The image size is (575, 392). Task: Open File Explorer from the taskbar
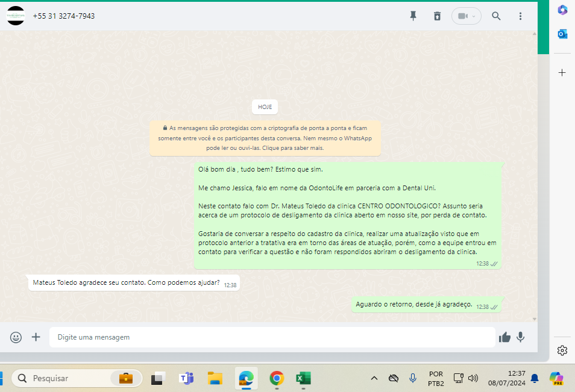pyautogui.click(x=215, y=378)
